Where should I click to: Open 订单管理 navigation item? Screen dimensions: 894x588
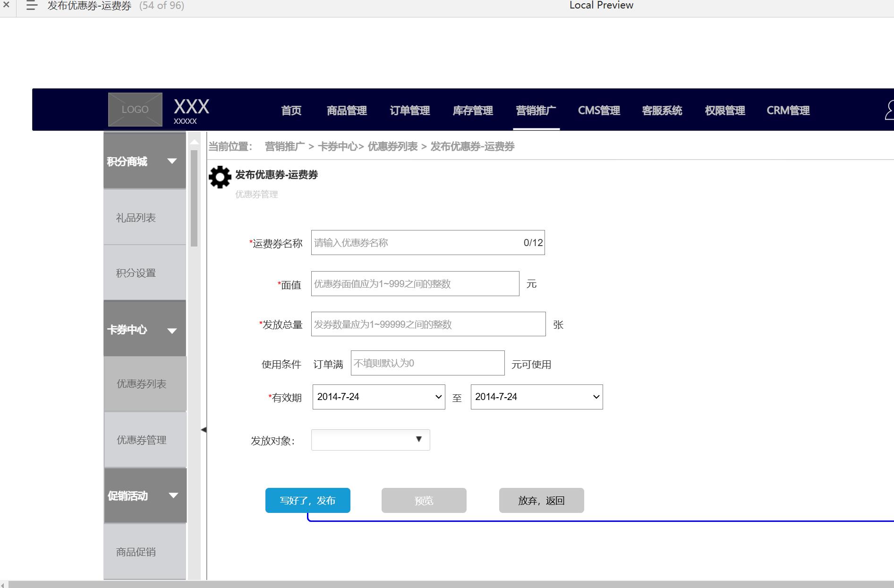409,111
